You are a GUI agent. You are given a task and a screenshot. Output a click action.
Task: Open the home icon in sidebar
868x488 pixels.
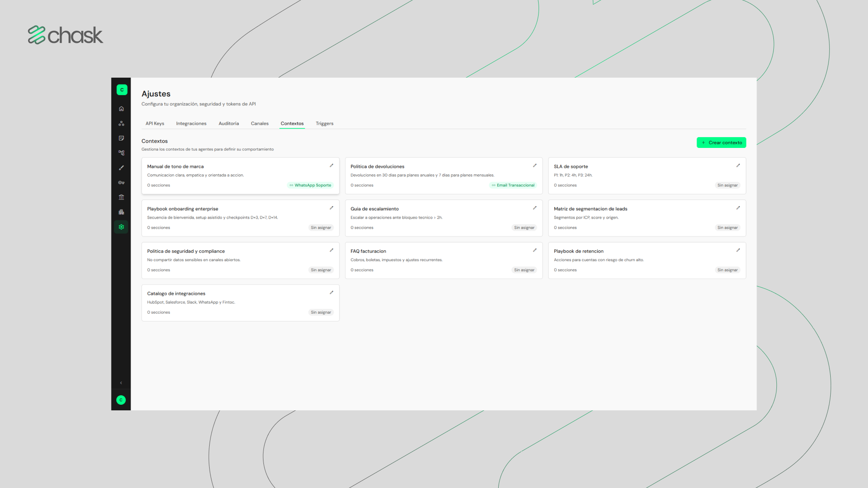click(x=121, y=109)
